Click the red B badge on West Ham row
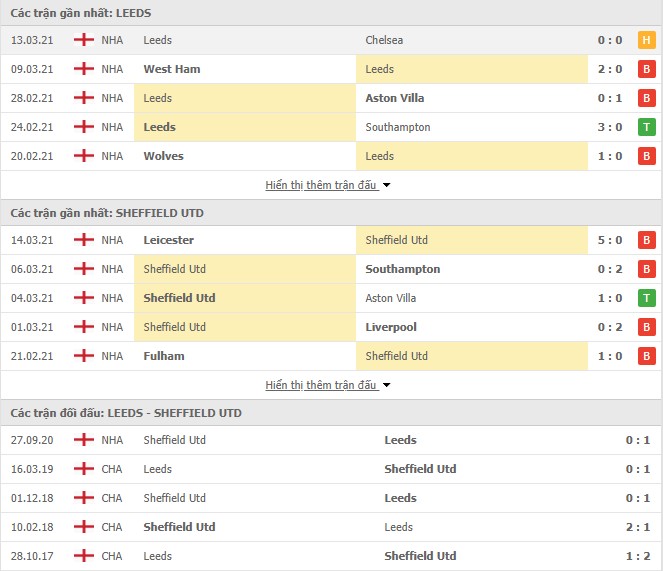663x571 pixels. coord(646,69)
